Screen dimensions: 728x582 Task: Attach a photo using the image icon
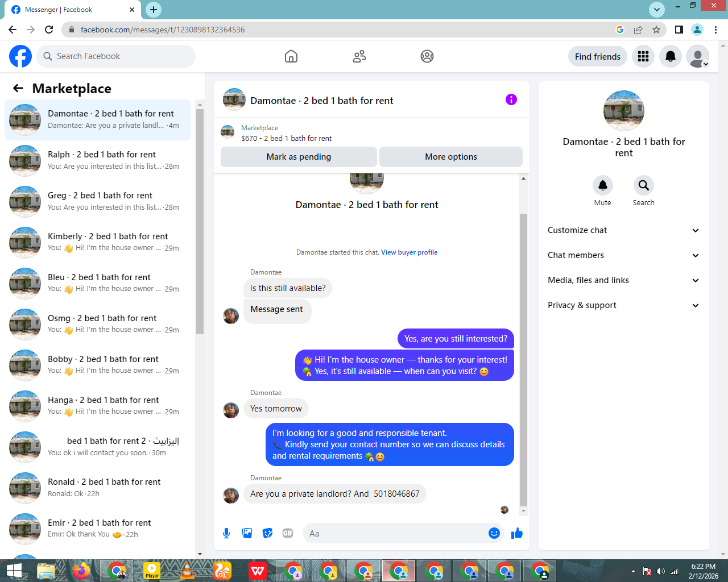point(247,533)
